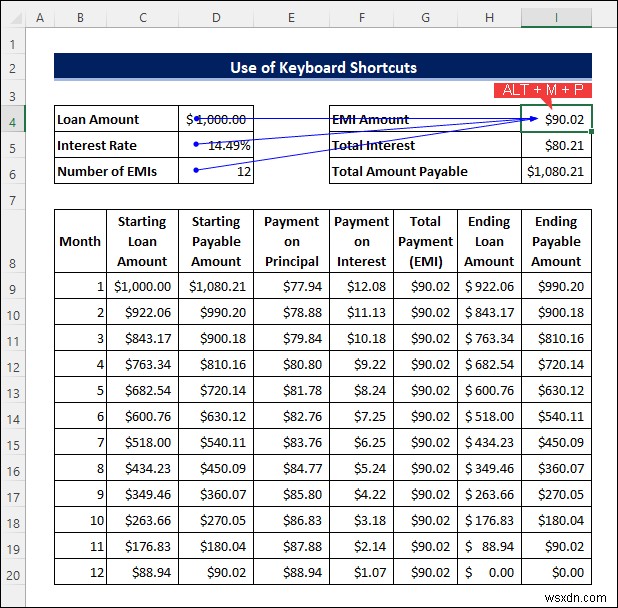Select the 'Loan Amount' label cell
The image size is (618, 608).
[116, 119]
